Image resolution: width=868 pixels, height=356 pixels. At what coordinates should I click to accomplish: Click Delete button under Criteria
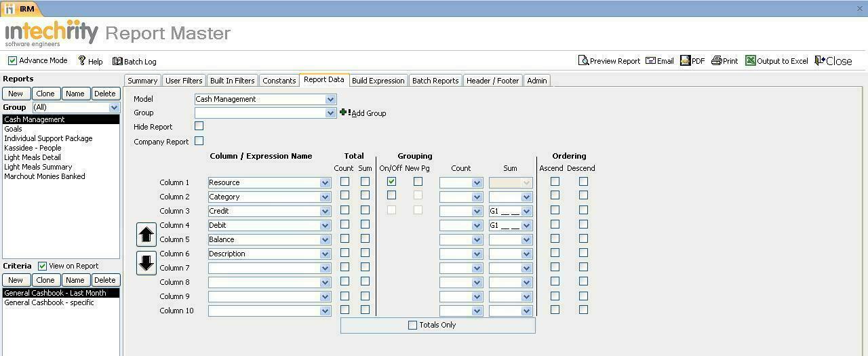[x=104, y=280]
